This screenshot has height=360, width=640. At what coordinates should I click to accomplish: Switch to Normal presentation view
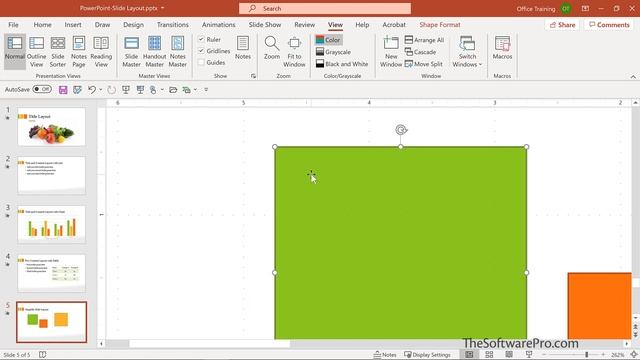[x=15, y=51]
